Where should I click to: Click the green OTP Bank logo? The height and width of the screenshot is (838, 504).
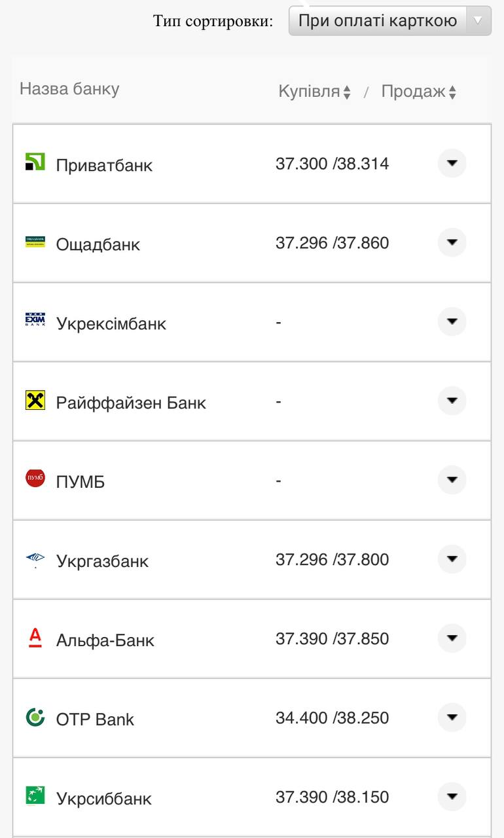coord(35,717)
